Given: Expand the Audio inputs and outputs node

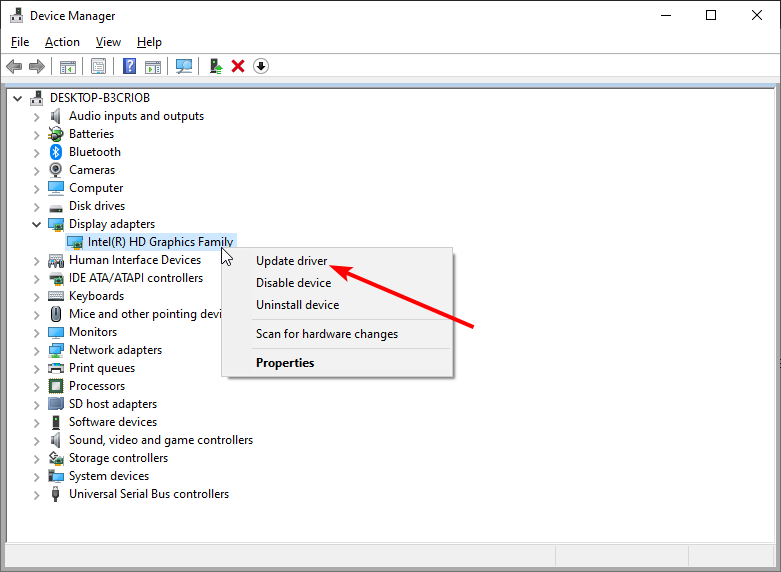Looking at the screenshot, I should click(x=37, y=116).
